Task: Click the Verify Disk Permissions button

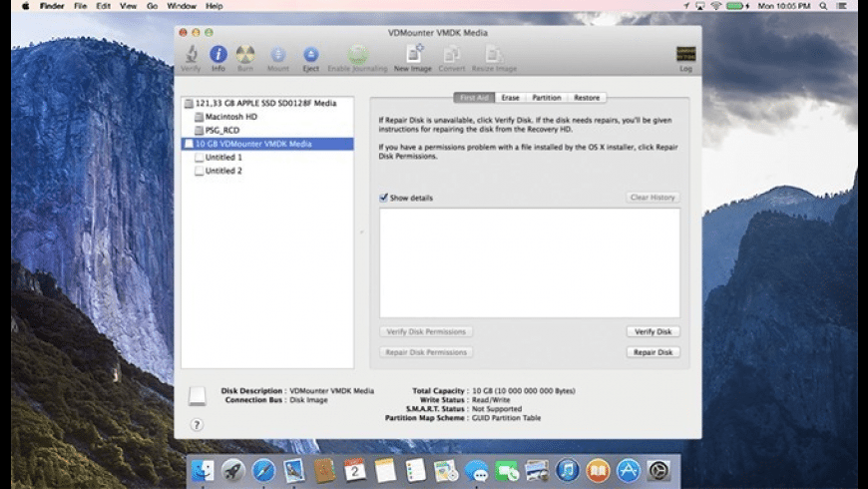Action: click(426, 331)
